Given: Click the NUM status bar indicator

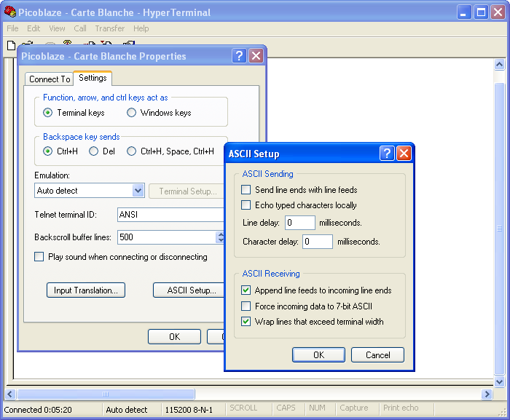Looking at the screenshot, I should 317,408.
